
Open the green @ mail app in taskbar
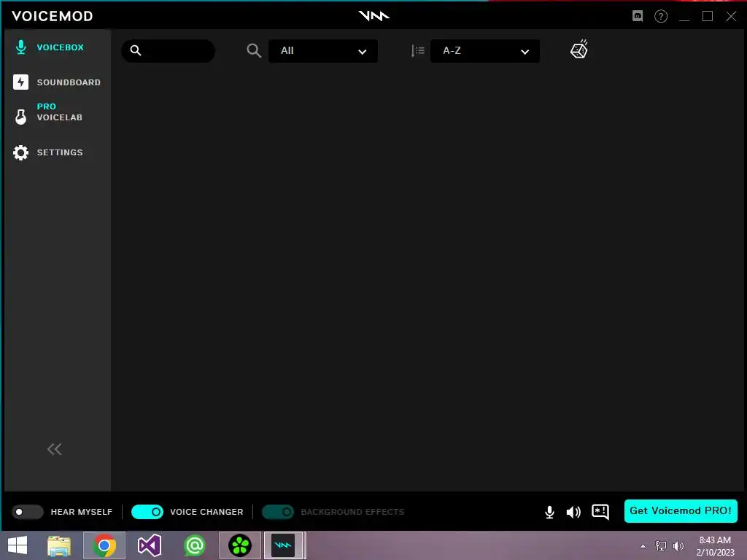click(194, 545)
